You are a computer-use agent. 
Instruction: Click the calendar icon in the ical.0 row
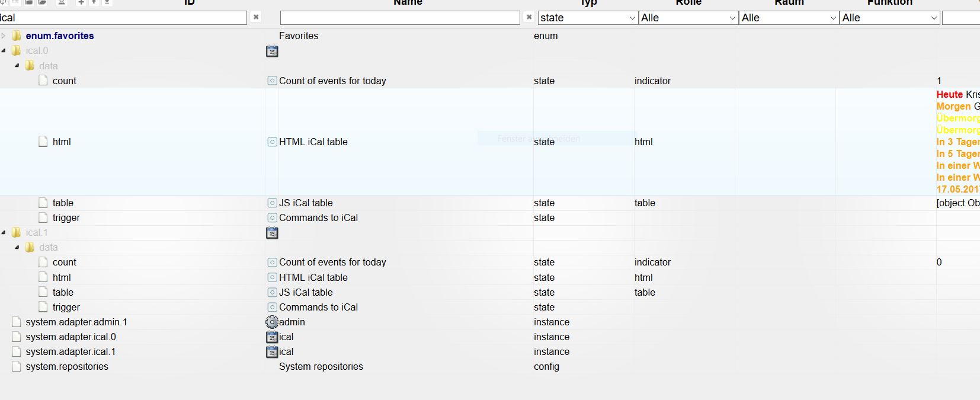pos(272,52)
